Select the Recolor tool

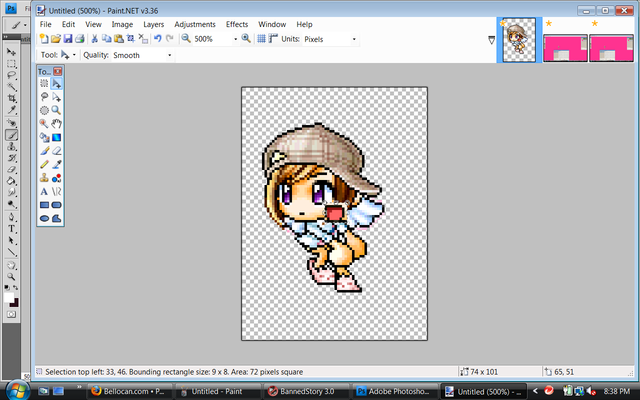click(x=56, y=178)
